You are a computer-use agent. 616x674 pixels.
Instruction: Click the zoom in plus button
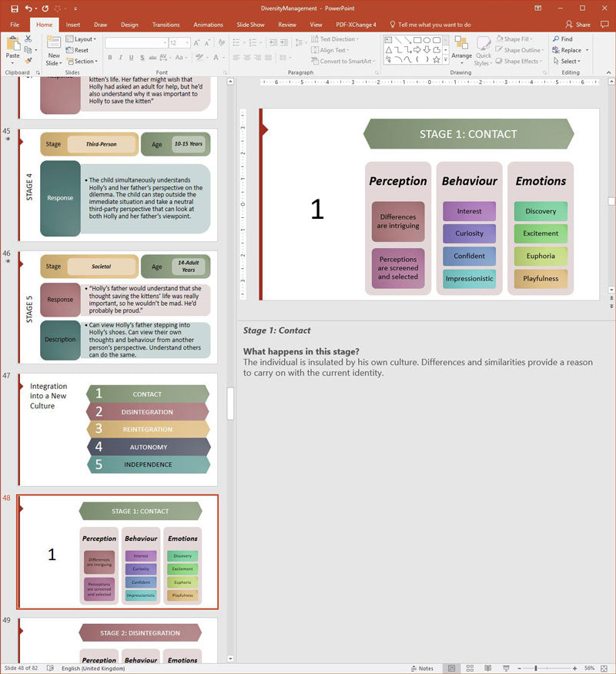574,668
